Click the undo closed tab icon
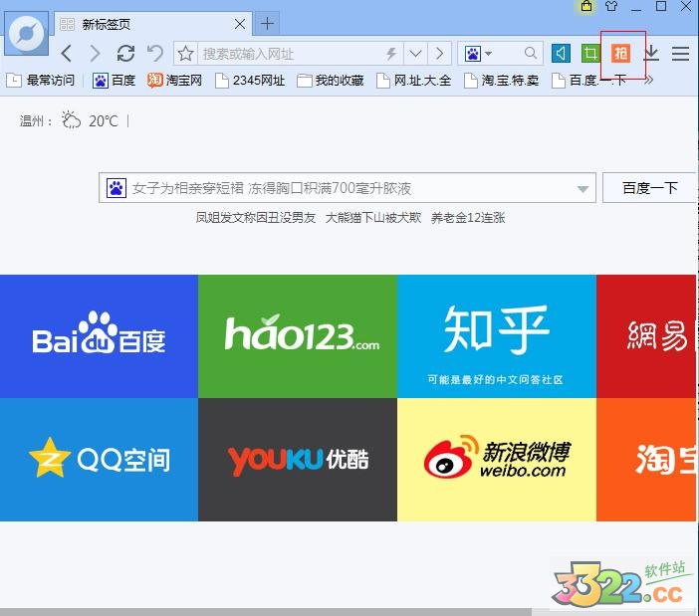Image resolution: width=699 pixels, height=616 pixels. point(155,54)
